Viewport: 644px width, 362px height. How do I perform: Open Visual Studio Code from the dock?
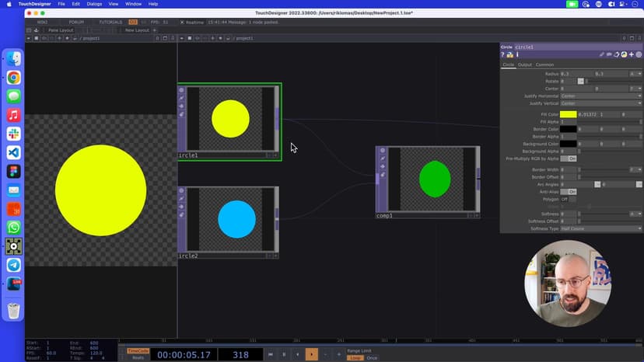pos(14,152)
